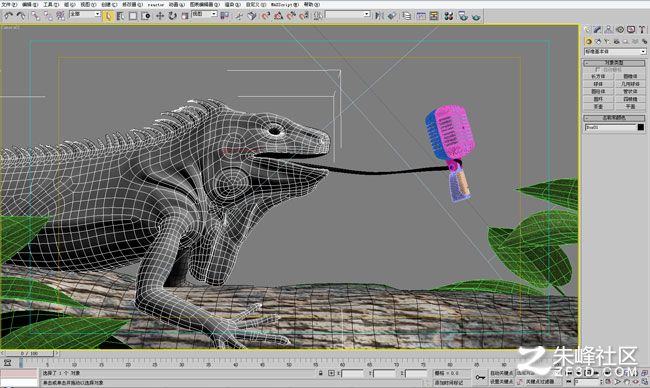The width and height of the screenshot is (650, 388).
Task: Open the 文件 (File) menu
Action: 9,4
